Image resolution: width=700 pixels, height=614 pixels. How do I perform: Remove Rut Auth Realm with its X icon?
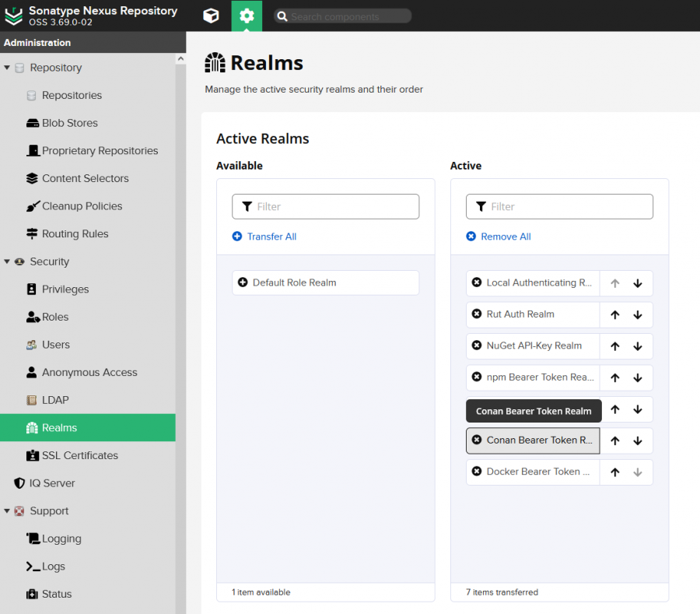(x=477, y=314)
